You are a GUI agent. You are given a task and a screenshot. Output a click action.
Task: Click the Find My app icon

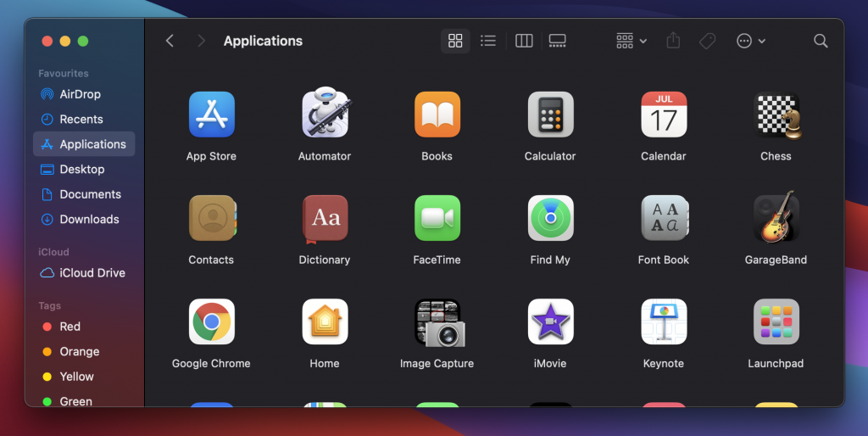[550, 218]
